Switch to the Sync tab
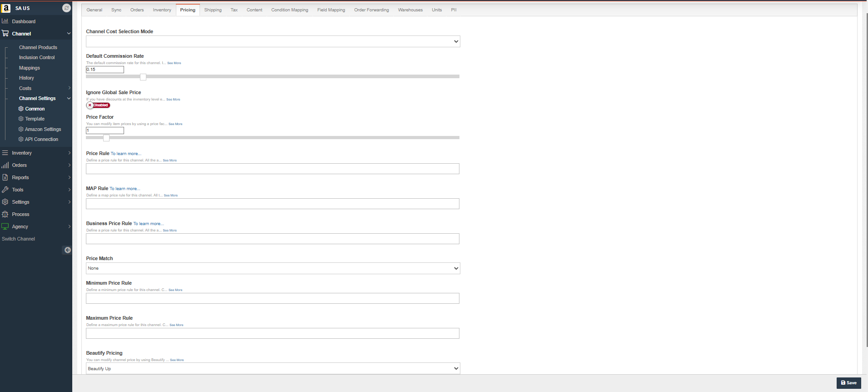Screen dimensions: 868x392 point(116,10)
